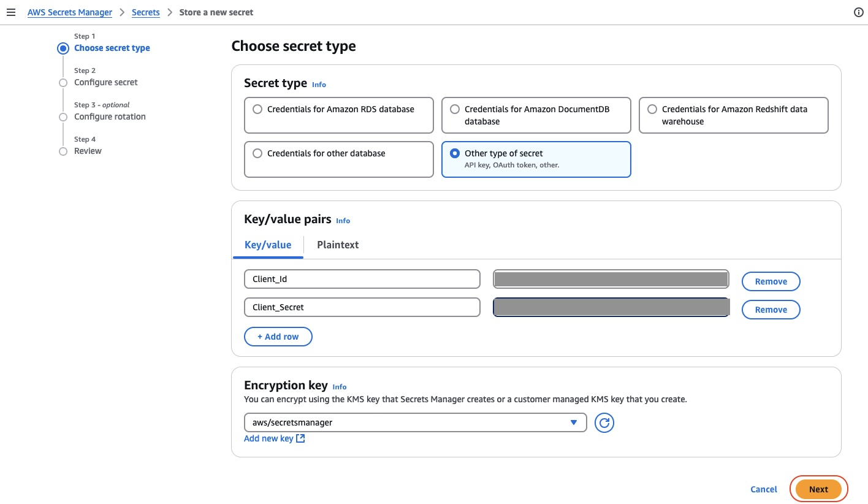Open the navigation sidebar menu
The width and height of the screenshot is (868, 504).
[11, 12]
